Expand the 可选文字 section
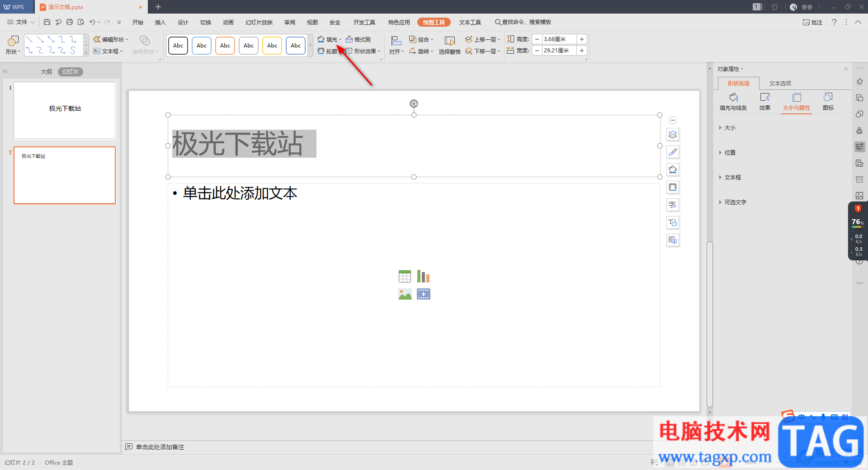 pos(733,202)
